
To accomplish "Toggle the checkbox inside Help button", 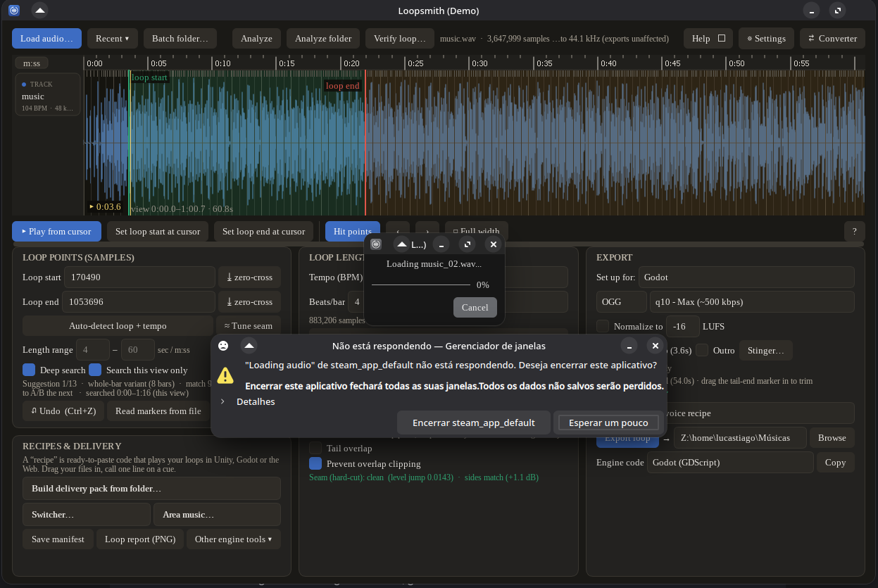I will (721, 39).
